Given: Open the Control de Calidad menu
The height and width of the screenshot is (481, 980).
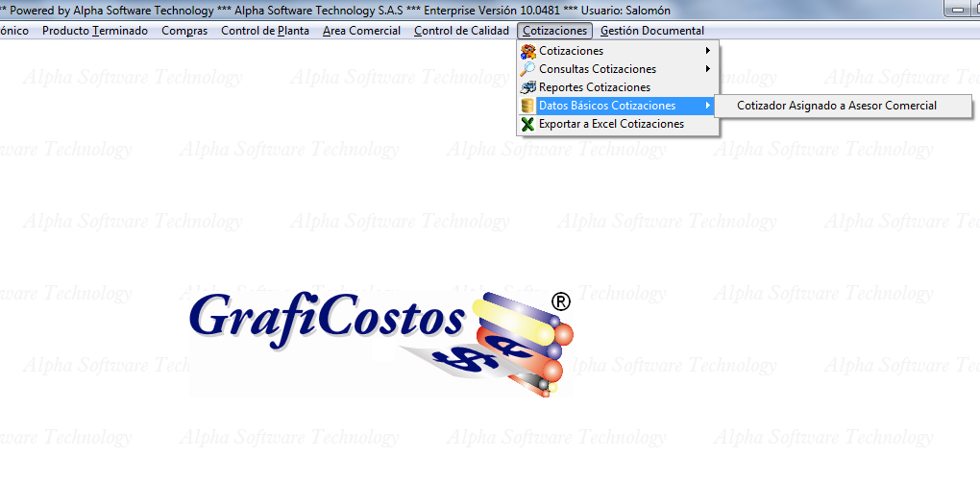Looking at the screenshot, I should [x=461, y=31].
